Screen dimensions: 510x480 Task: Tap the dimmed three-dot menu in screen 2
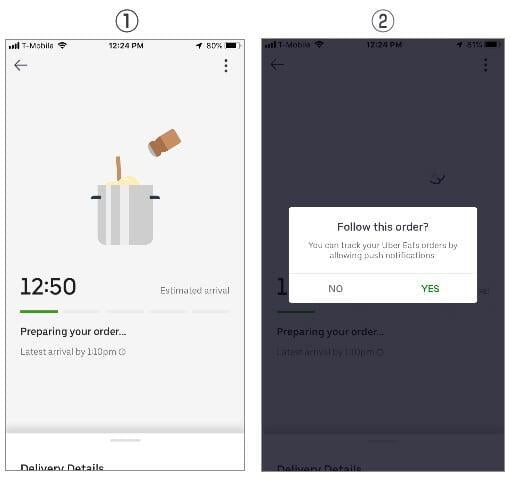(x=485, y=65)
